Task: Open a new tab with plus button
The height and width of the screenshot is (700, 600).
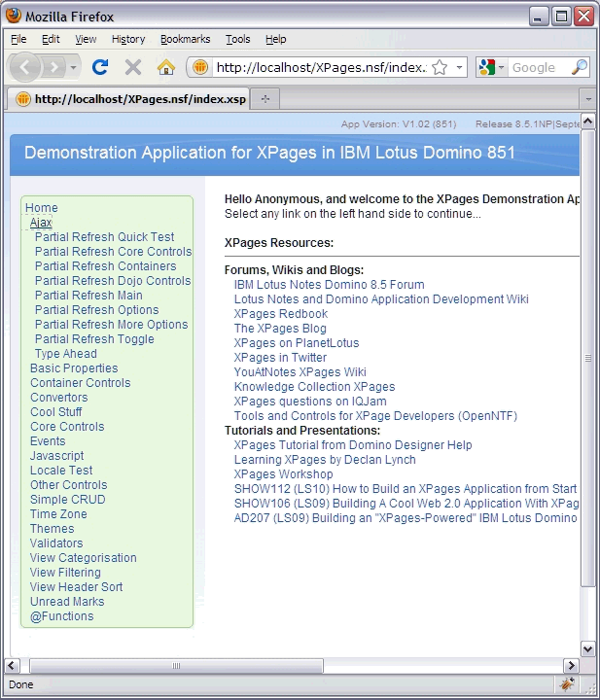Action: pyautogui.click(x=265, y=98)
